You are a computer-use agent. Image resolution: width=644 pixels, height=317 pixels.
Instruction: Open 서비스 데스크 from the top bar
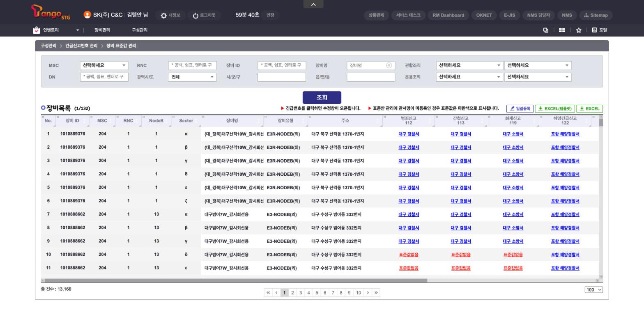(408, 15)
